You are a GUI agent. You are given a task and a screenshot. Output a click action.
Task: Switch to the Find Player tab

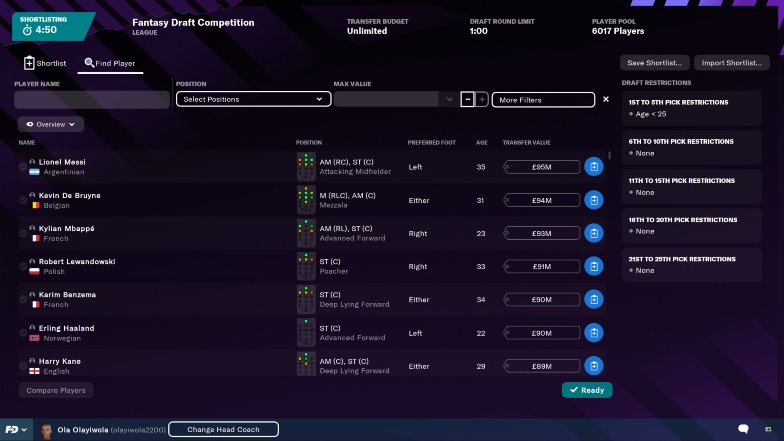pyautogui.click(x=110, y=63)
